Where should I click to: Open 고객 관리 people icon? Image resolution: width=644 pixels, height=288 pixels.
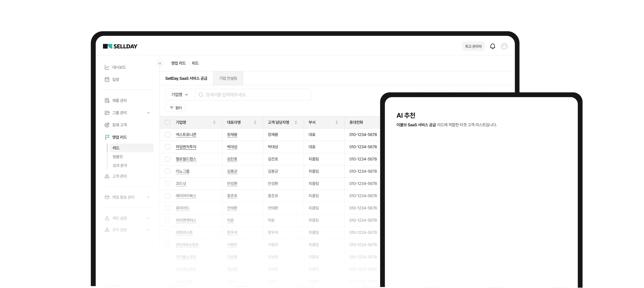tap(107, 176)
